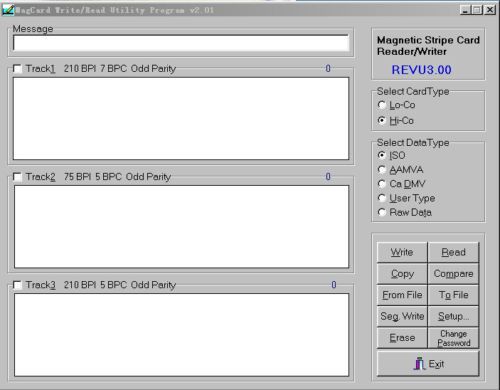Viewport: 500px width, 390px height.
Task: Click the Select CardType group label
Action: (413, 91)
